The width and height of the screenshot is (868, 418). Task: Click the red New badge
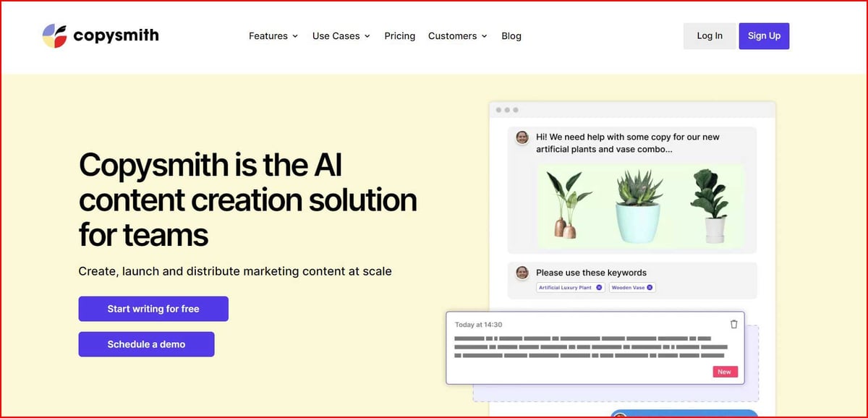point(724,372)
